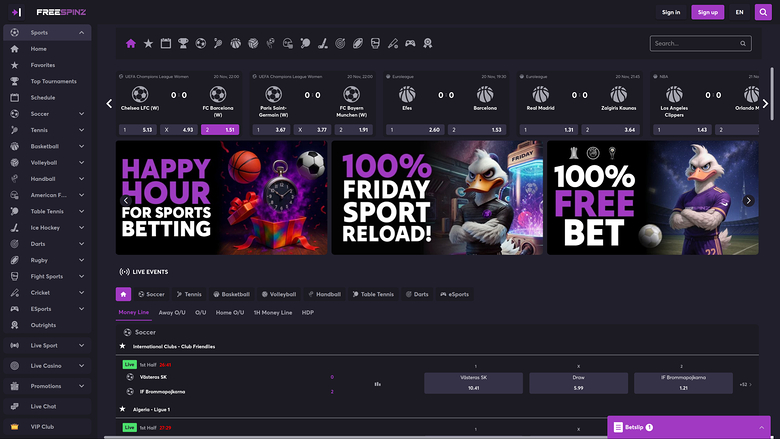780x439 pixels.
Task: Switch to Home O/U market tab
Action: point(230,313)
